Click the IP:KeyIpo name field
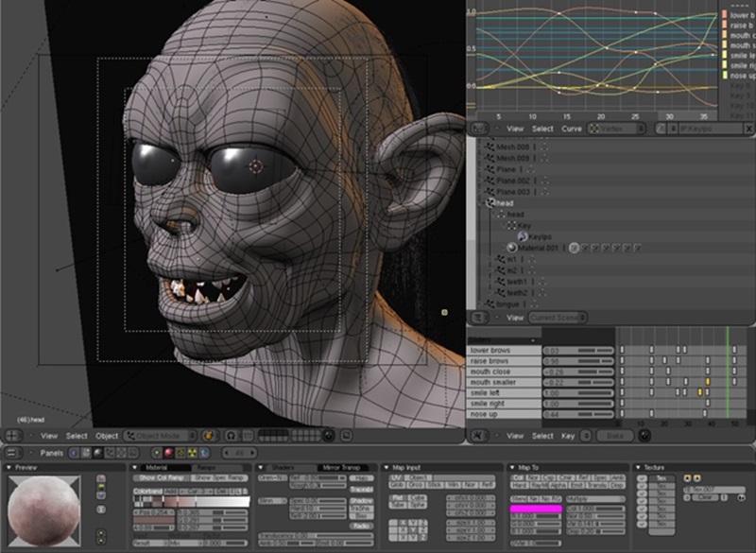Screen dimensions: 756x553 [711, 129]
